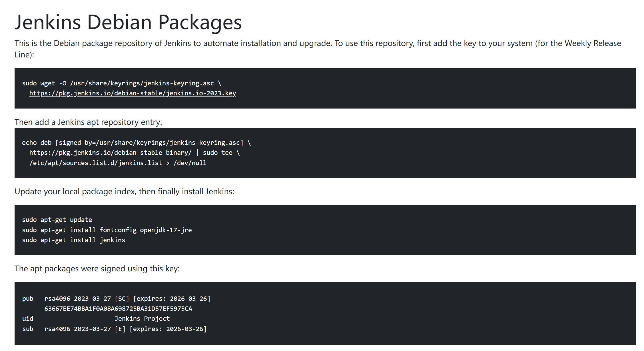The height and width of the screenshot is (351, 644).
Task: Click the sub rsa4096 [E] key line
Action: click(x=115, y=329)
